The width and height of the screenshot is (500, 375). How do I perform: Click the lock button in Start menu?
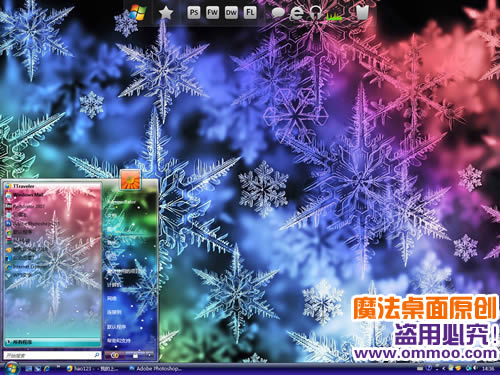pyautogui.click(x=135, y=356)
